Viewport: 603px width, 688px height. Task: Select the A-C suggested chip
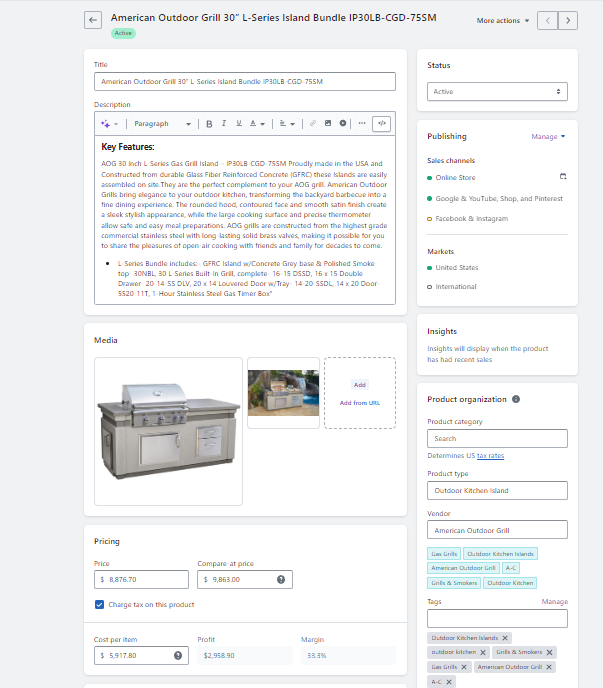[510, 568]
